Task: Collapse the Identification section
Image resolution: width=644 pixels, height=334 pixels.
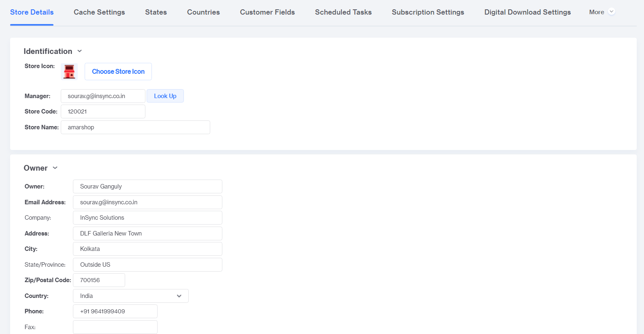Action: tap(80, 51)
